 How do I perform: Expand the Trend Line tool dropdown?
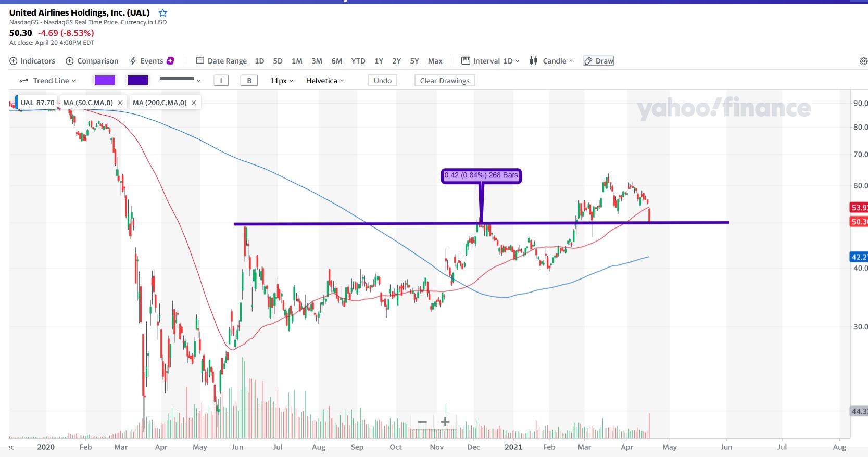(47, 81)
